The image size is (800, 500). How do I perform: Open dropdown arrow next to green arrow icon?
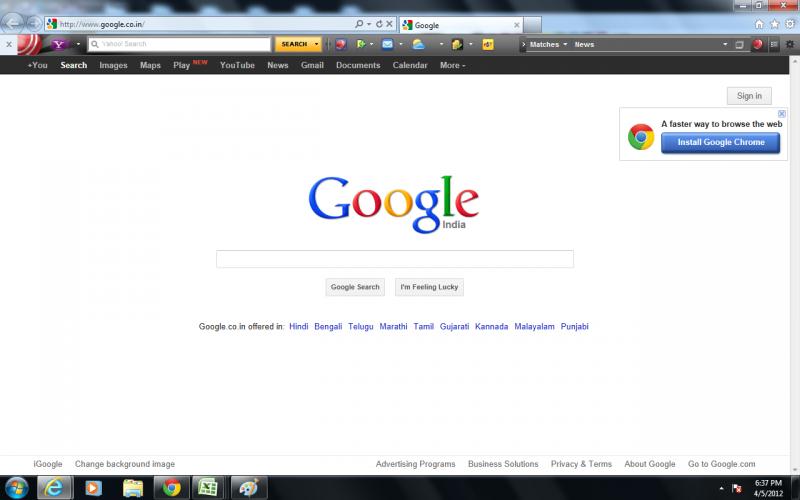pos(371,44)
